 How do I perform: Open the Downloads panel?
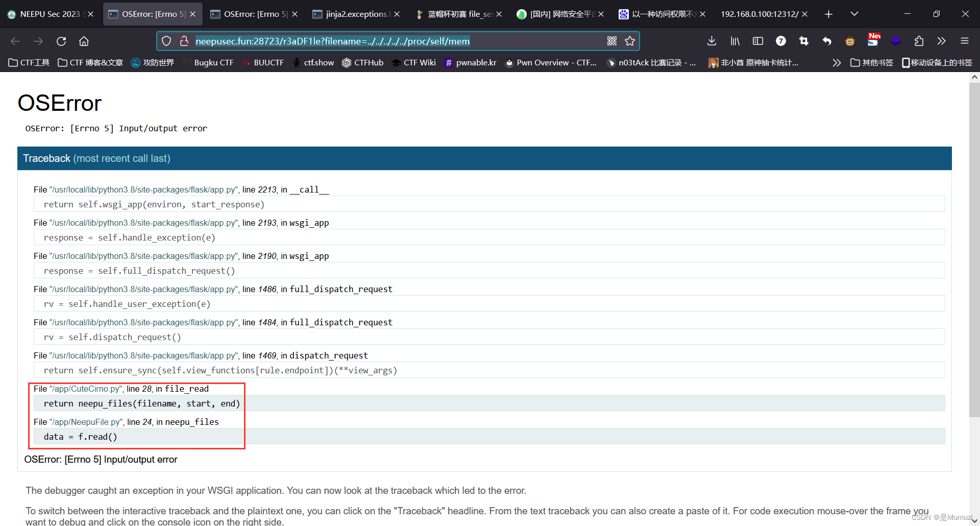point(711,41)
